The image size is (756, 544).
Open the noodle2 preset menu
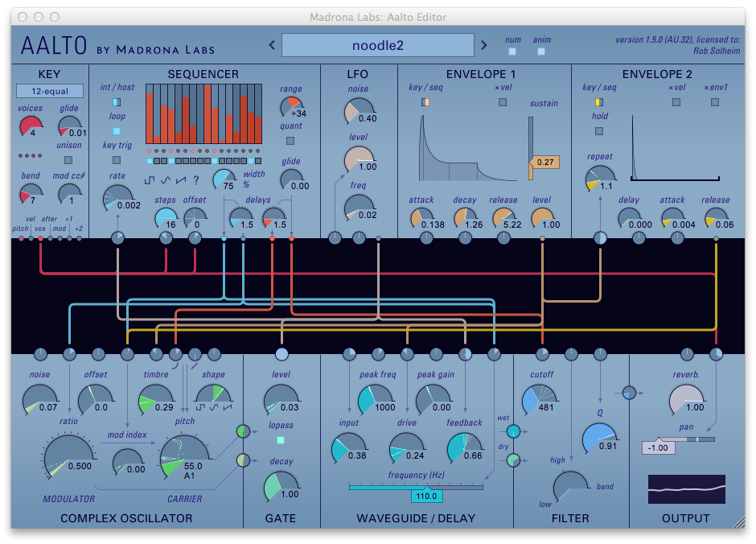pos(377,45)
